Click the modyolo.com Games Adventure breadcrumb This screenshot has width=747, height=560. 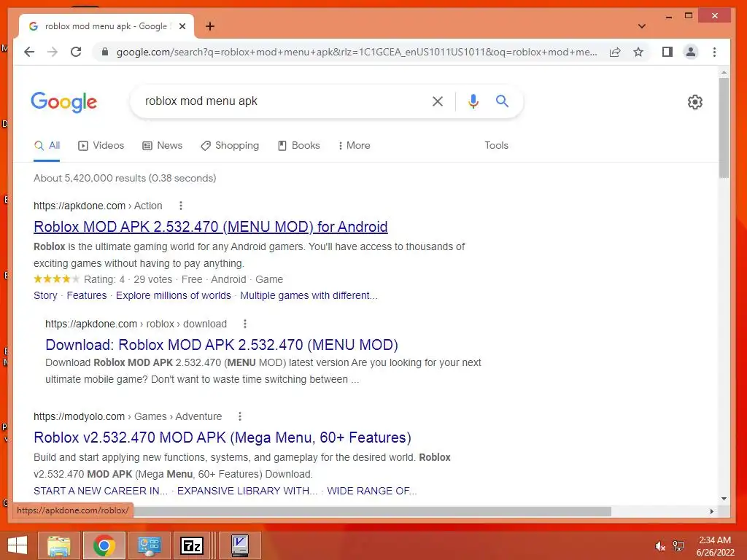pos(128,416)
